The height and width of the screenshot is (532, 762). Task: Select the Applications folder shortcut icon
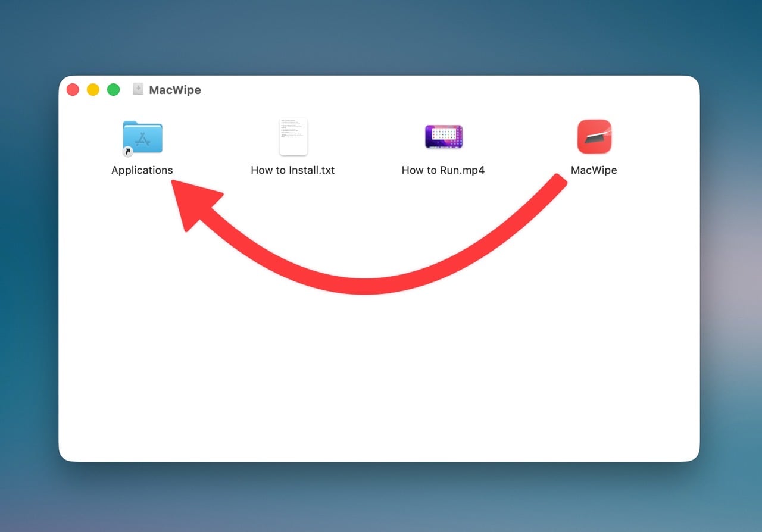[142, 138]
